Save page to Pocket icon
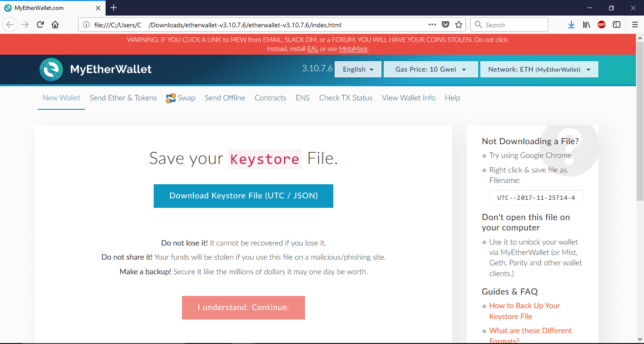This screenshot has width=644, height=344. pyautogui.click(x=446, y=25)
